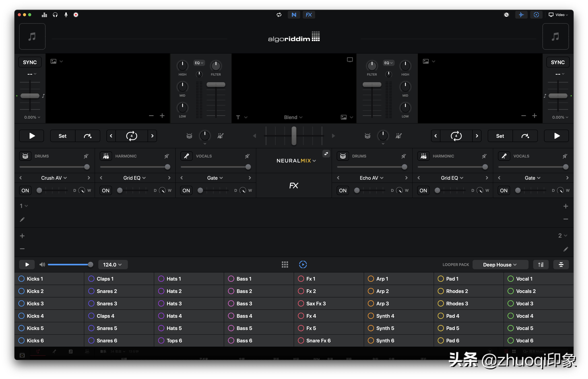Switch to the FX tab in top bar
Image resolution: width=588 pixels, height=379 pixels.
tap(309, 15)
